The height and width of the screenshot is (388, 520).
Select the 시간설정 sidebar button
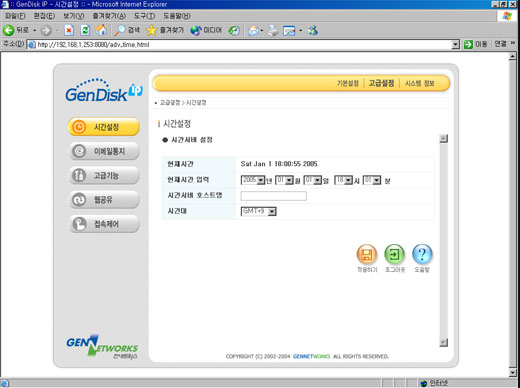click(104, 127)
